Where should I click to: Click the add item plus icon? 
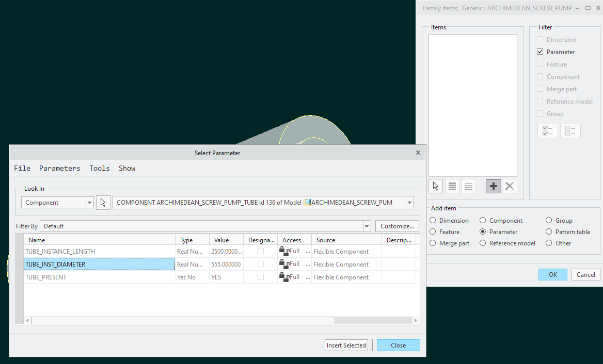[494, 187]
